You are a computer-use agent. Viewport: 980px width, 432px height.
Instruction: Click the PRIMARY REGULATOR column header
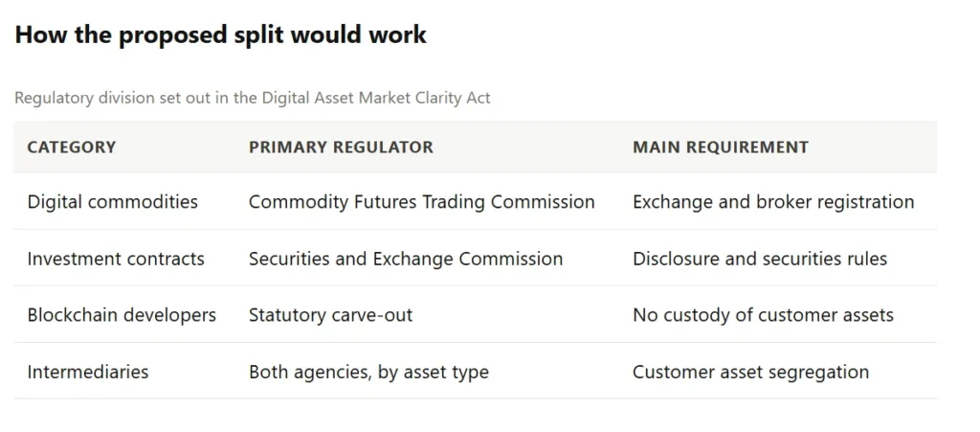tap(341, 148)
